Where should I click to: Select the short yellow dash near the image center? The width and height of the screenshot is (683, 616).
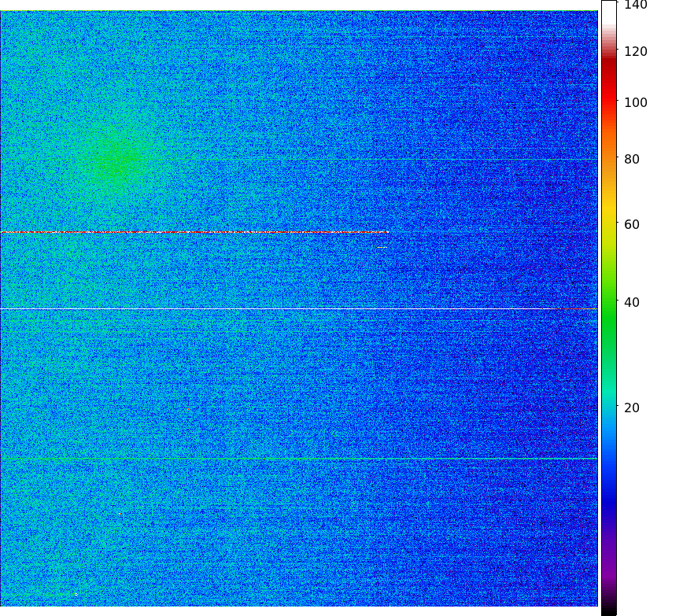pyautogui.click(x=382, y=248)
